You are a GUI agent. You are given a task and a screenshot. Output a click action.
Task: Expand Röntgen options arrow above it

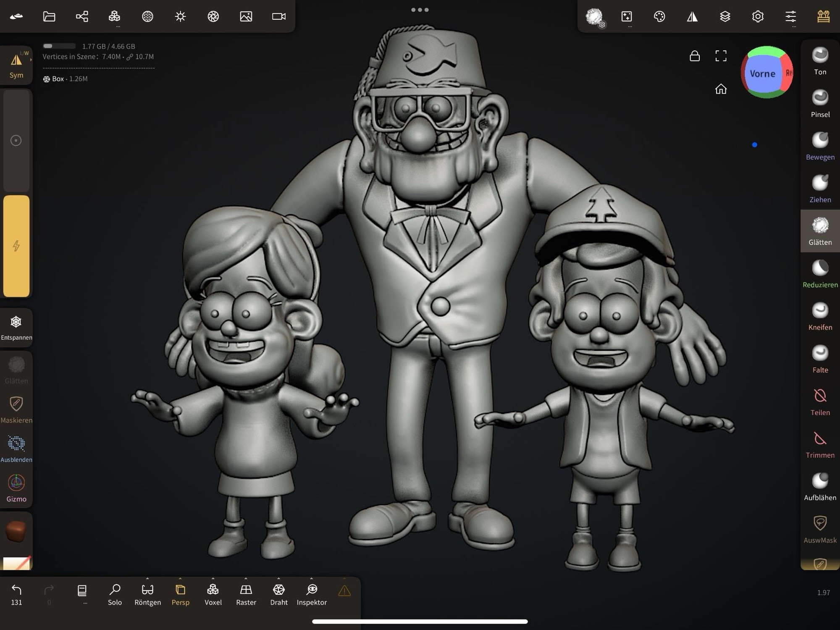coord(147,578)
